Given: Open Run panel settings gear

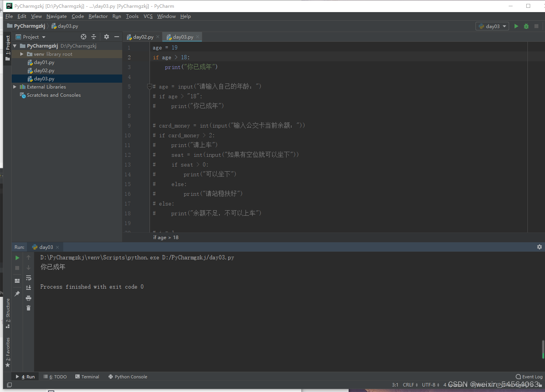Looking at the screenshot, I should tap(540, 247).
